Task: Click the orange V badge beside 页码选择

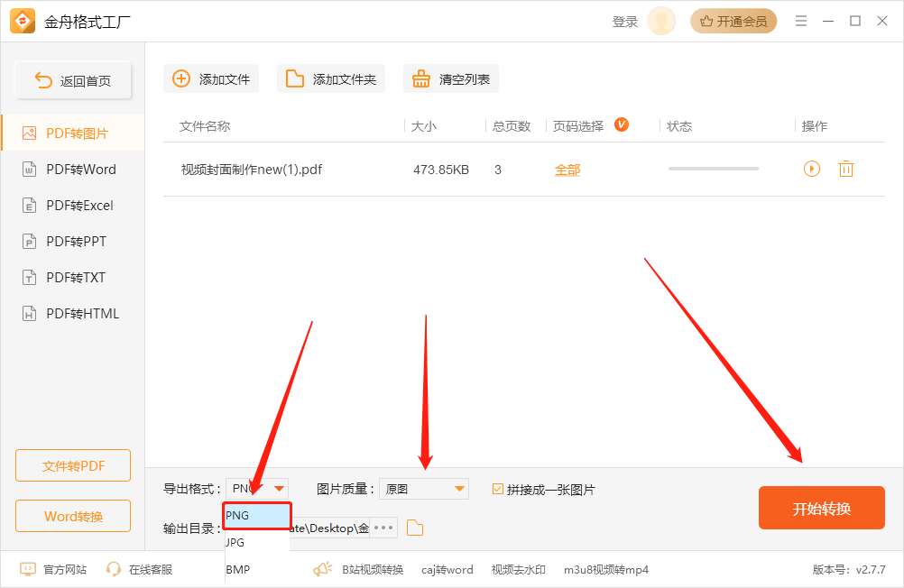Action: coord(621,124)
